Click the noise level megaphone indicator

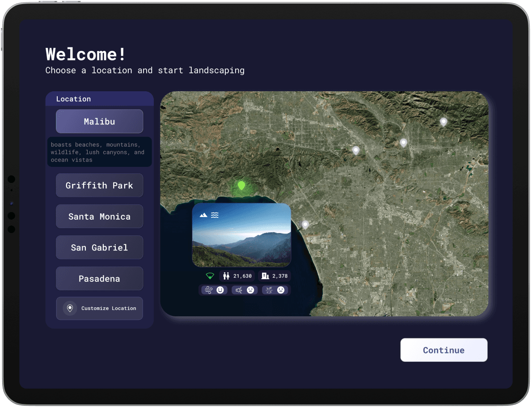click(245, 290)
